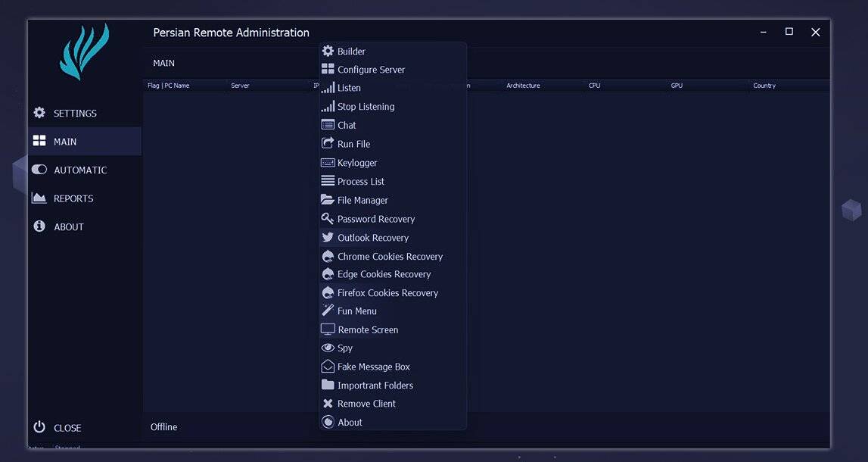Open REPORTS via the sidebar chart icon

39,198
